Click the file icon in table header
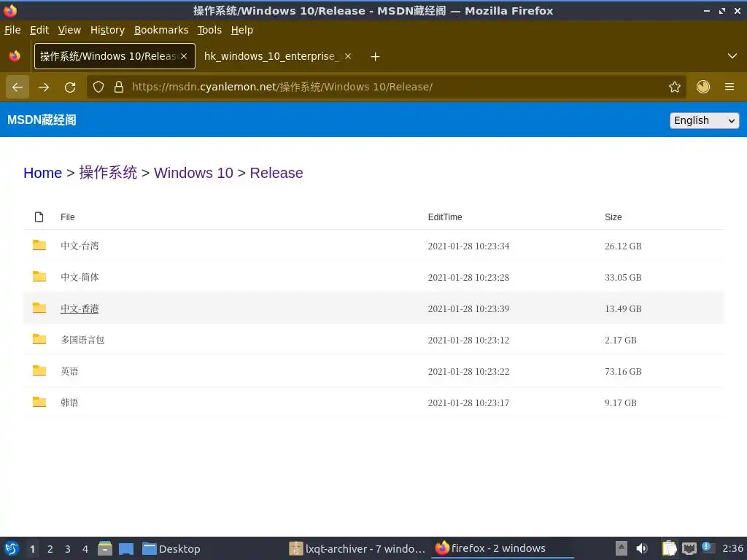 pyautogui.click(x=39, y=217)
